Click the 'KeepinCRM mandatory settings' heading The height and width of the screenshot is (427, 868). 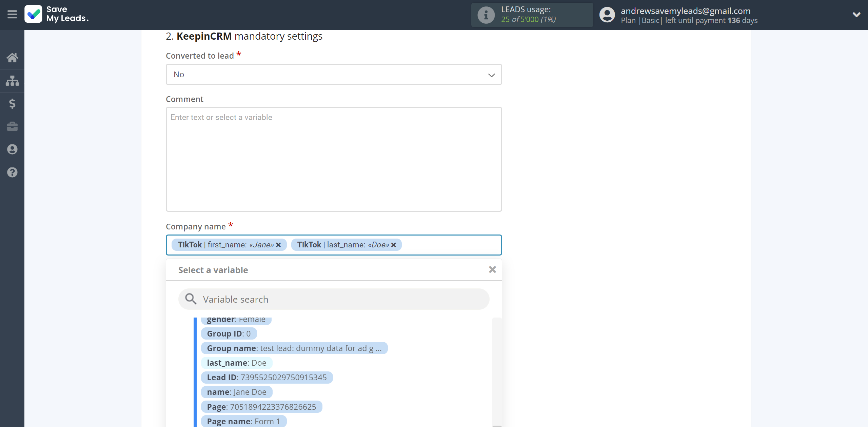click(244, 36)
